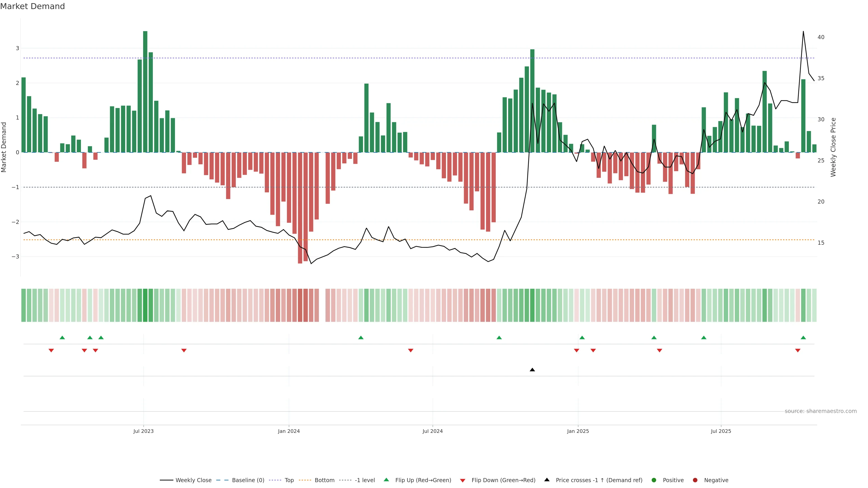The height and width of the screenshot is (488, 868).
Task: Click the Jan 2024 x-axis label
Action: [289, 431]
